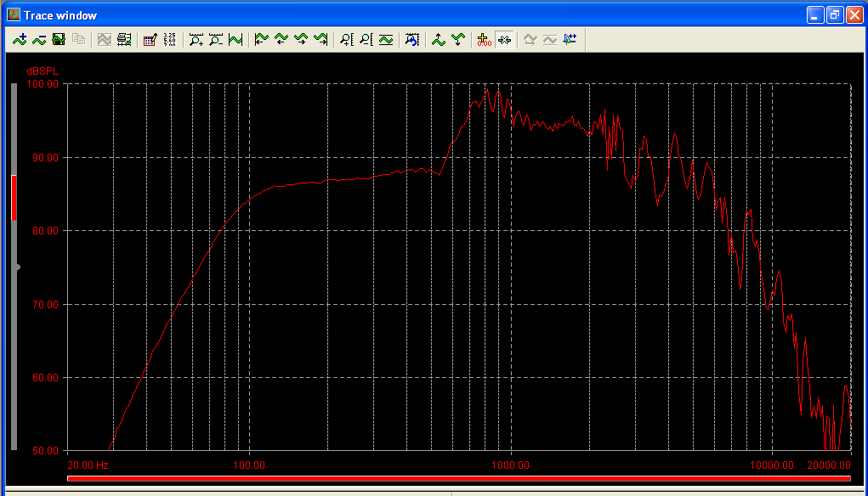Image resolution: width=868 pixels, height=496 pixels.
Task: Click the move trace up arrow icon
Action: click(439, 40)
